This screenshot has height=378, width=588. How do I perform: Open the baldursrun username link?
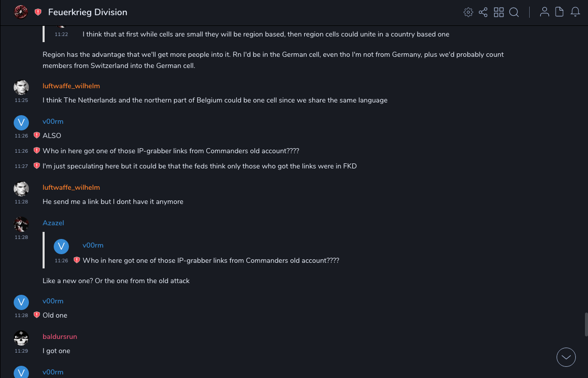60,336
